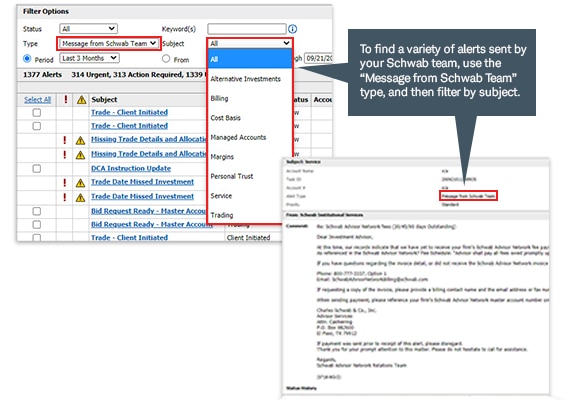Click into the Keyword(s) text field
Viewport: 568px width, 400px height.
(x=247, y=29)
